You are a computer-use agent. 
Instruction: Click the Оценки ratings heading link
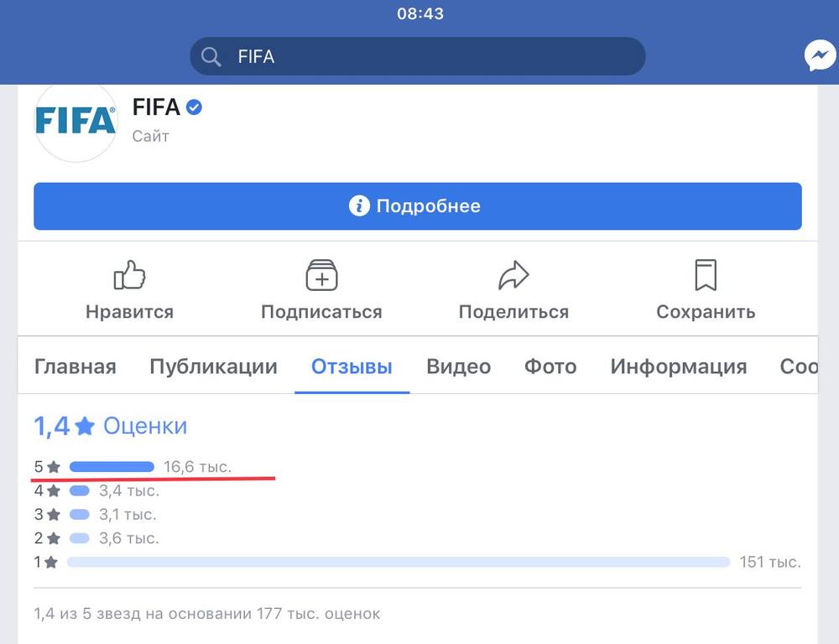pos(145,426)
